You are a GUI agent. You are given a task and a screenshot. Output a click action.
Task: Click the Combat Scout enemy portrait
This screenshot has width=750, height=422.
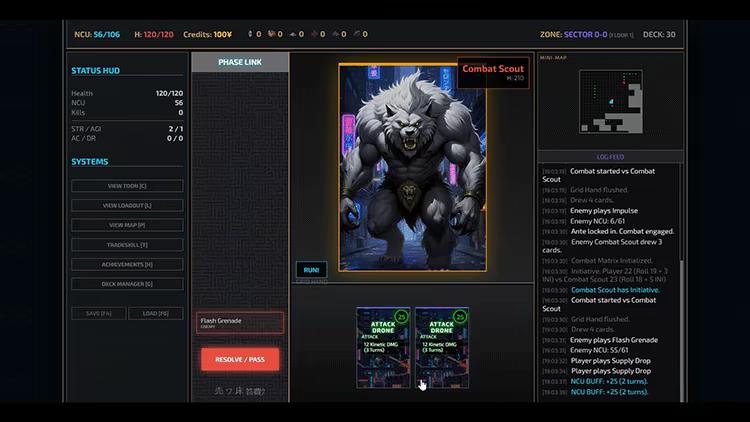[412, 167]
